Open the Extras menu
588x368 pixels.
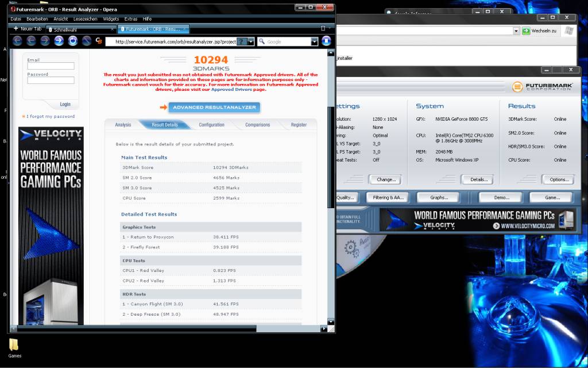click(x=131, y=19)
